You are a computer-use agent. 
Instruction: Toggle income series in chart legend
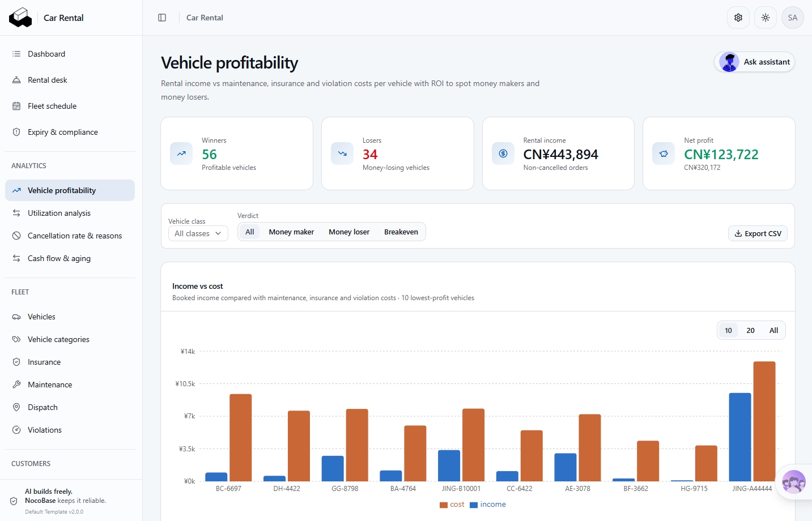487,505
